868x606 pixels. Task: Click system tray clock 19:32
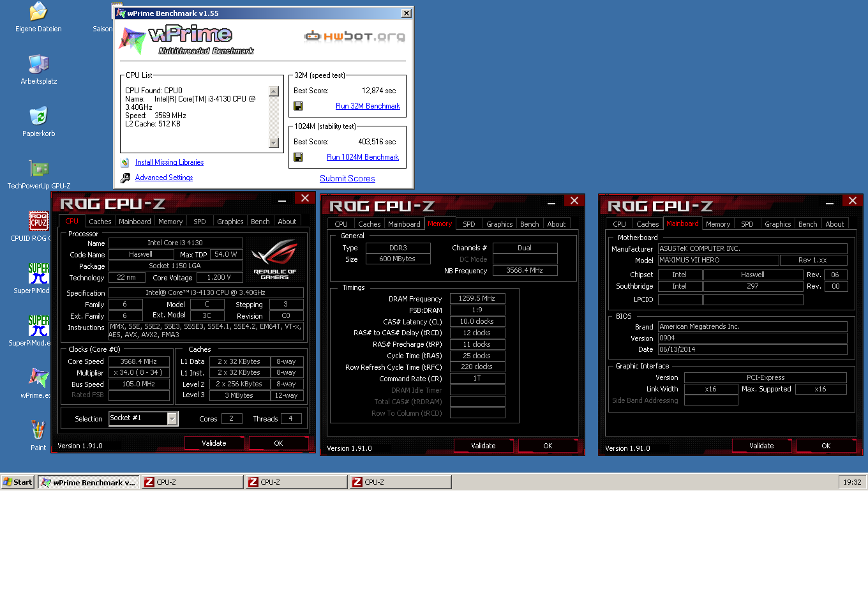pyautogui.click(x=852, y=482)
